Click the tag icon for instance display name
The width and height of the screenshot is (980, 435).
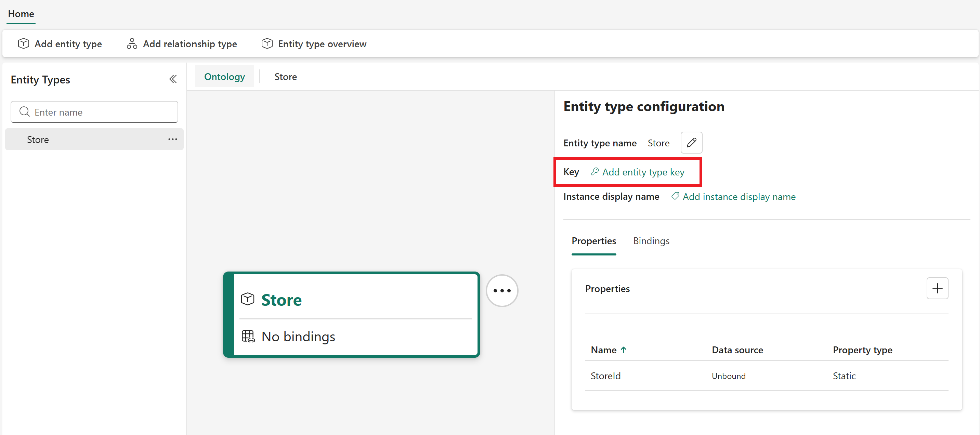click(x=675, y=197)
